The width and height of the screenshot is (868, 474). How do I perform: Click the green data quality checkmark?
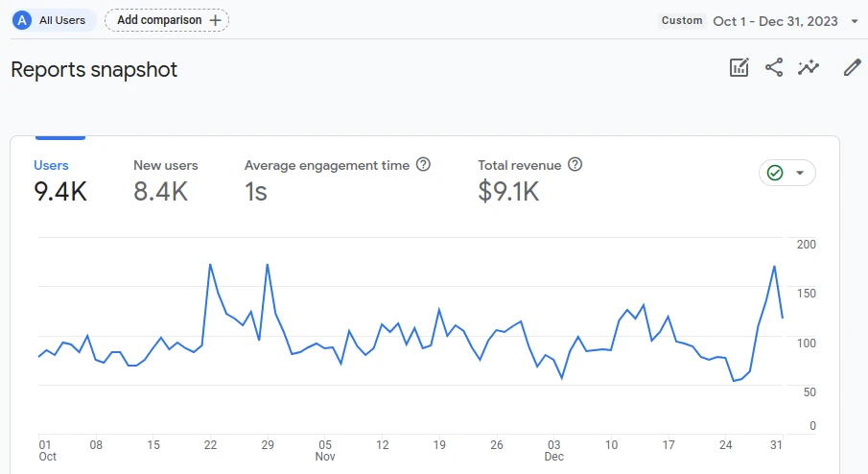(775, 173)
